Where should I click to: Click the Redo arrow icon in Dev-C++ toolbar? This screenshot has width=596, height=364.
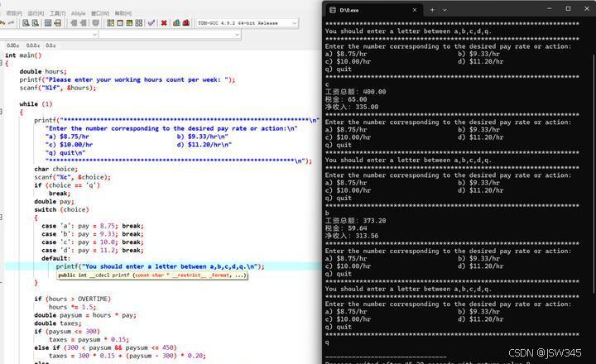tap(11, 23)
